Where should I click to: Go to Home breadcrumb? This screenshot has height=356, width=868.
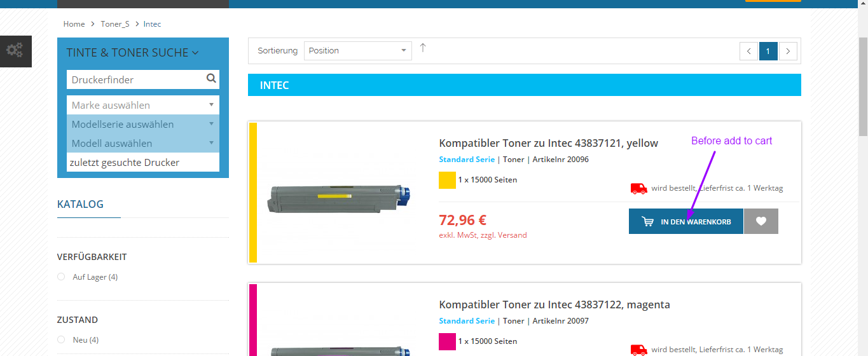tap(74, 24)
